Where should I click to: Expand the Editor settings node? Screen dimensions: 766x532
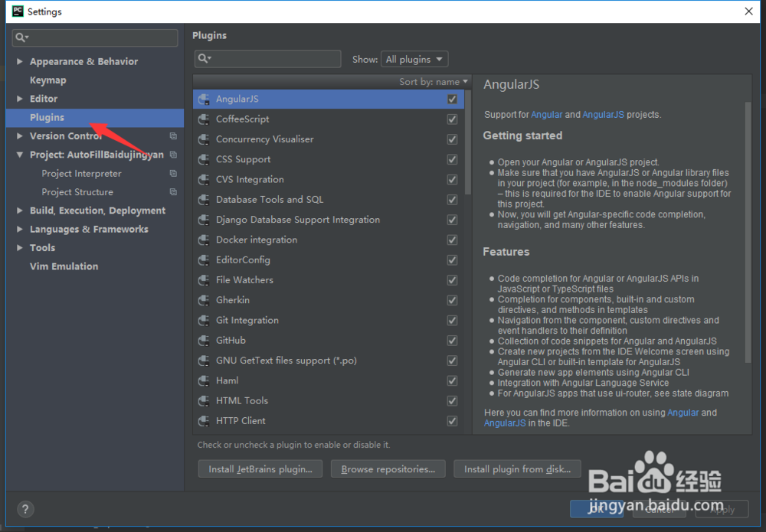coord(20,99)
